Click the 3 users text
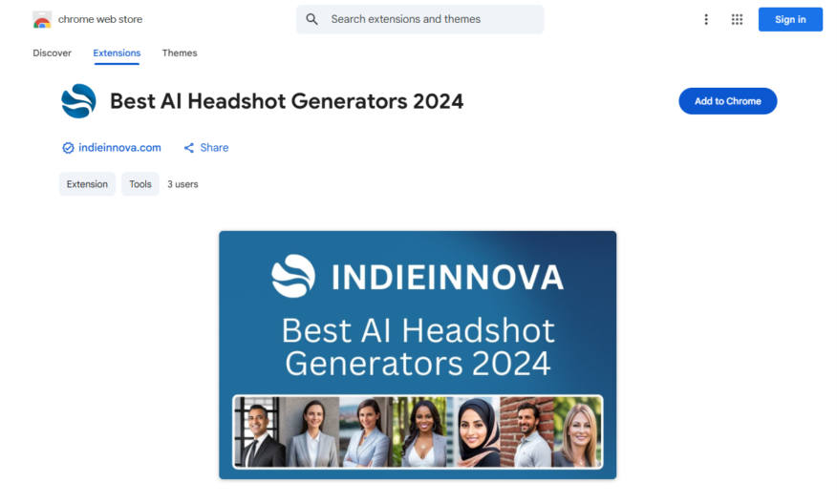The image size is (837, 504). click(x=182, y=184)
